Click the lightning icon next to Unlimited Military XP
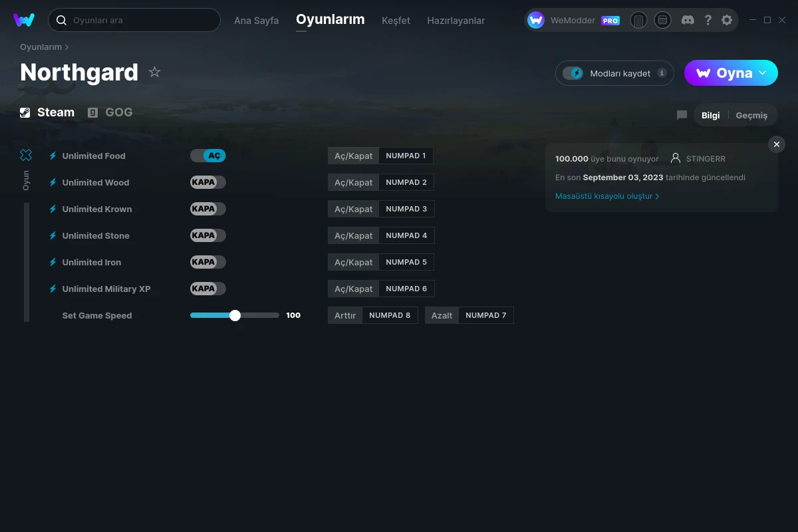The width and height of the screenshot is (798, 532). pyautogui.click(x=53, y=289)
